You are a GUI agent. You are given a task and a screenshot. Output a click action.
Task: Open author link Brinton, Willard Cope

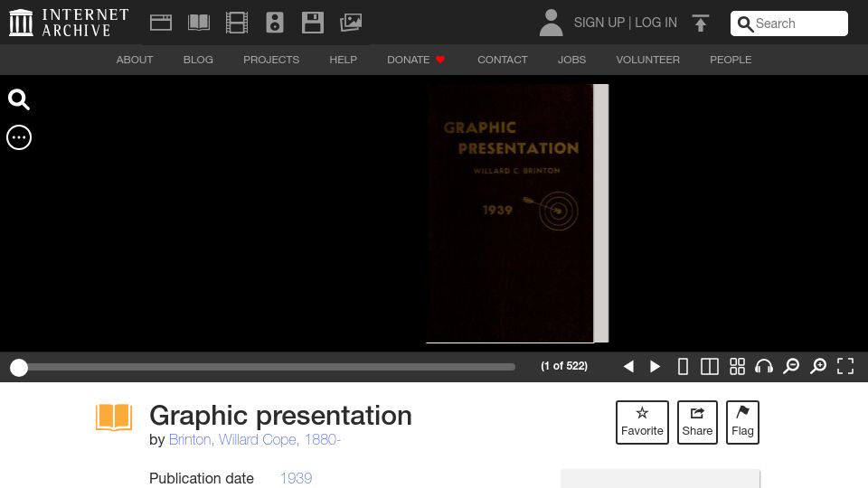tap(255, 439)
